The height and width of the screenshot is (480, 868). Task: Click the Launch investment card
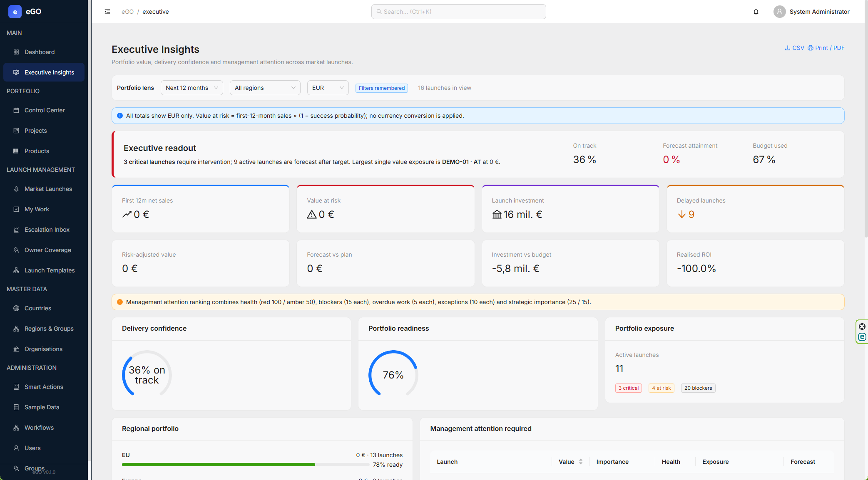click(570, 209)
